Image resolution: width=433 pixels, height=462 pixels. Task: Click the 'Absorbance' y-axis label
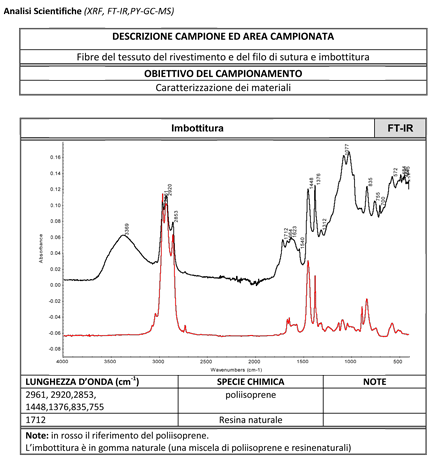(x=41, y=248)
